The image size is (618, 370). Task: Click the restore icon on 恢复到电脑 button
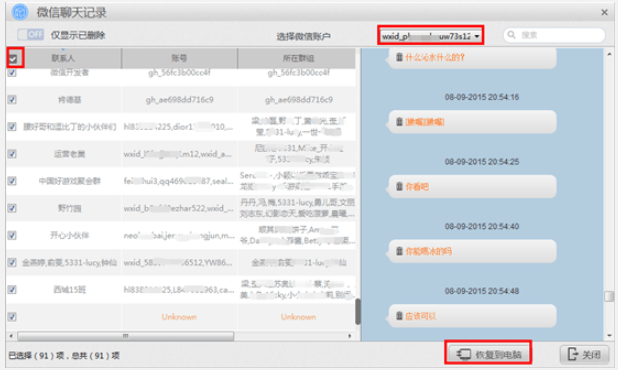point(464,354)
